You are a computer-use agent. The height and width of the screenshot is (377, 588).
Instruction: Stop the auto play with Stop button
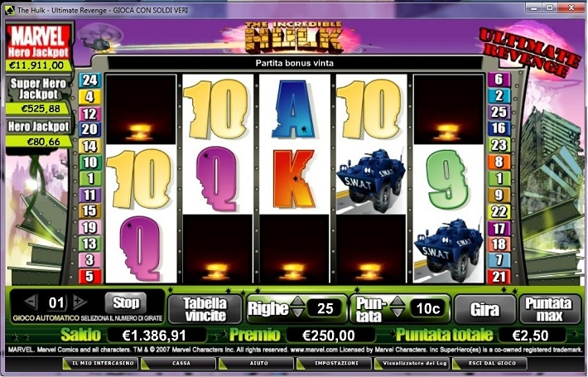126,302
